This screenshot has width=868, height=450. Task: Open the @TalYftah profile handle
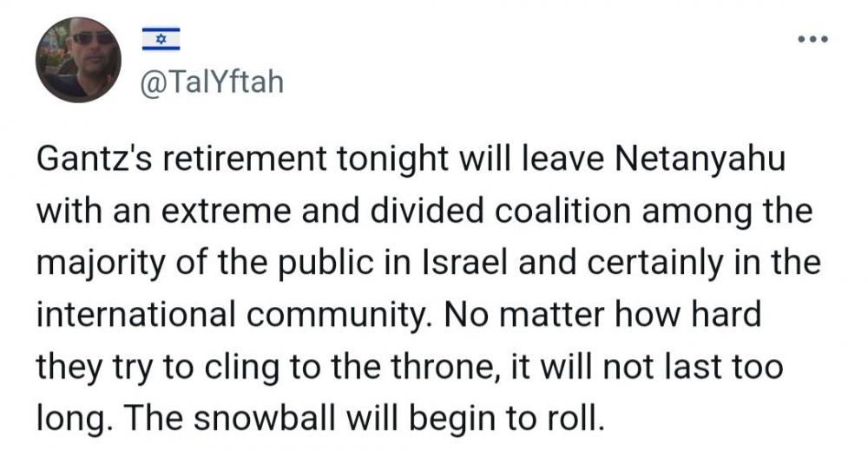tap(212, 83)
